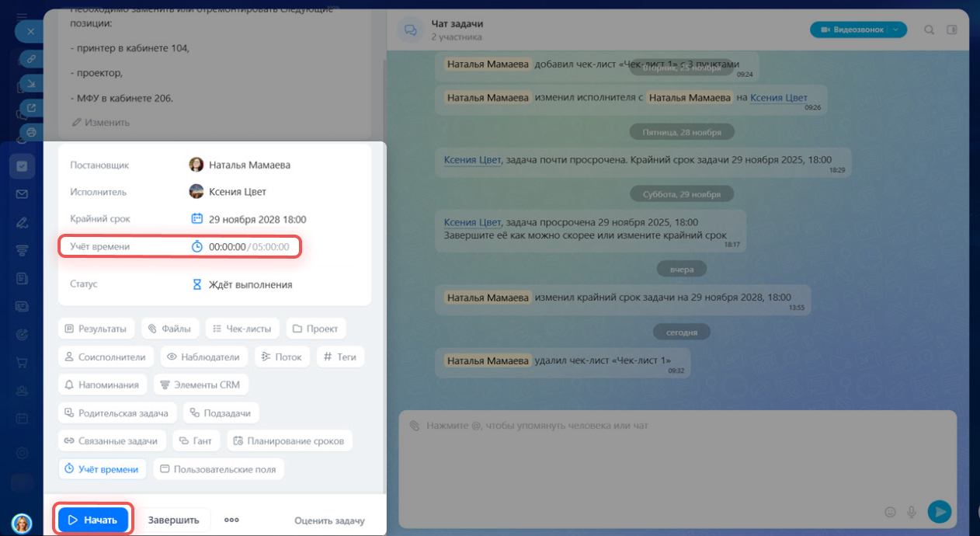
Task: Open the three-dots more actions menu
Action: pyautogui.click(x=231, y=520)
